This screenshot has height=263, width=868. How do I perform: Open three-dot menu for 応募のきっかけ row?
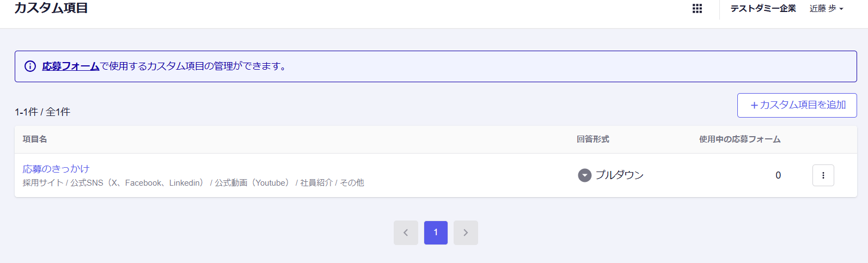click(x=823, y=175)
